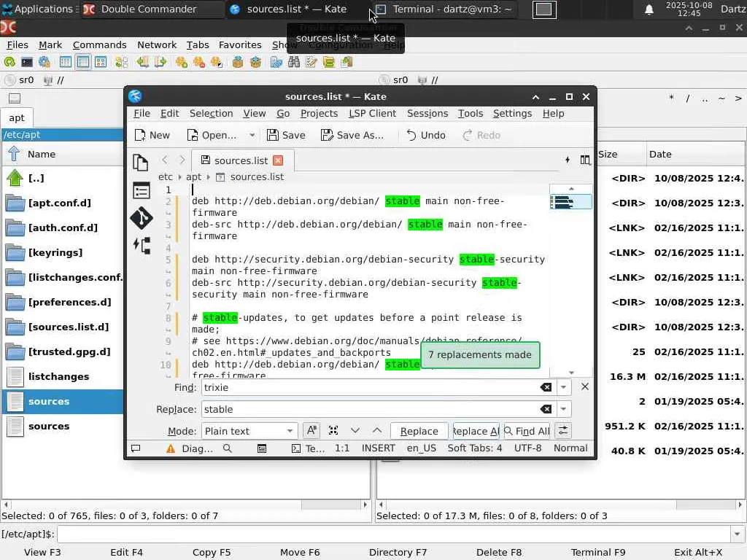747x560 pixels.
Task: Click the pack files box icon in Double Commander
Action: point(238,62)
